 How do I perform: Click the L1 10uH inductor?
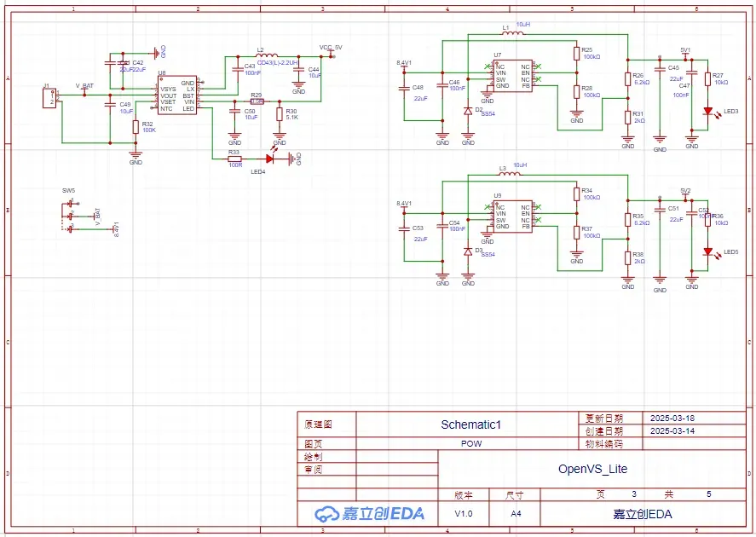pos(510,35)
